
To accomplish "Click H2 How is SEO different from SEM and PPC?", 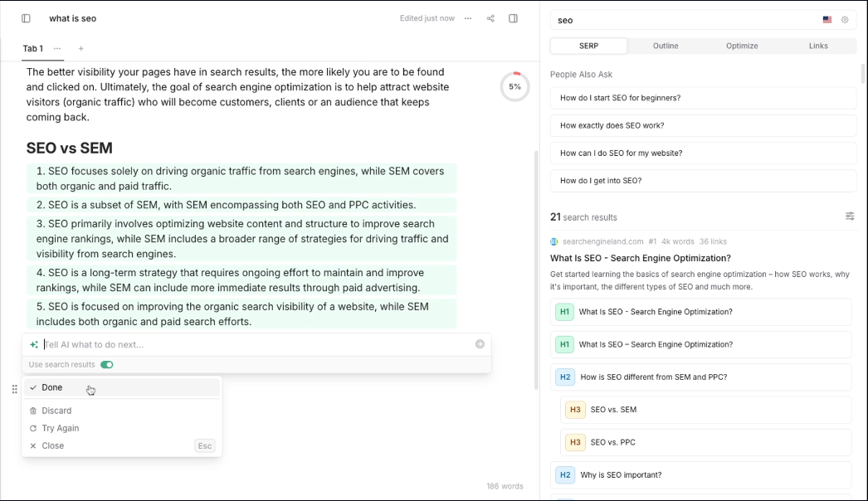I will click(x=703, y=377).
